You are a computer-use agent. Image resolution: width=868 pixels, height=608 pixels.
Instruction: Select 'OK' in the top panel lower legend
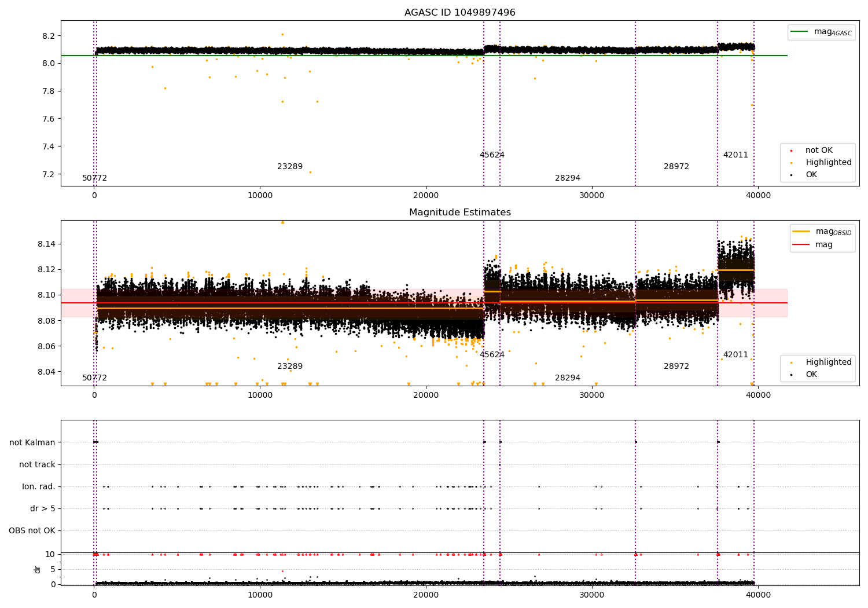point(811,175)
